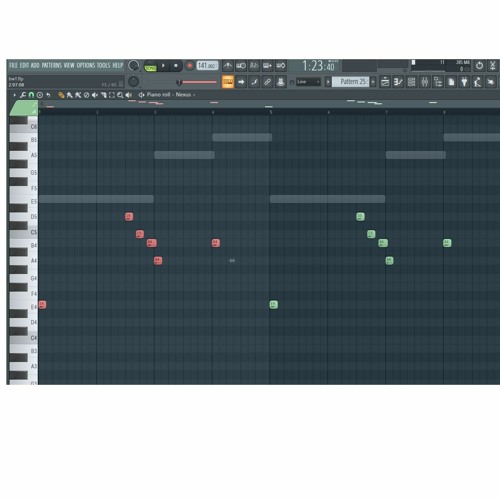Stop playback with the Stop button

(x=176, y=66)
